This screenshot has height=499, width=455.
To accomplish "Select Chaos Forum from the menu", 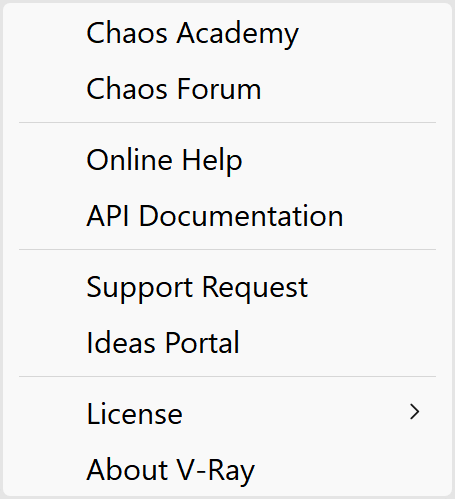I will pyautogui.click(x=227, y=89).
